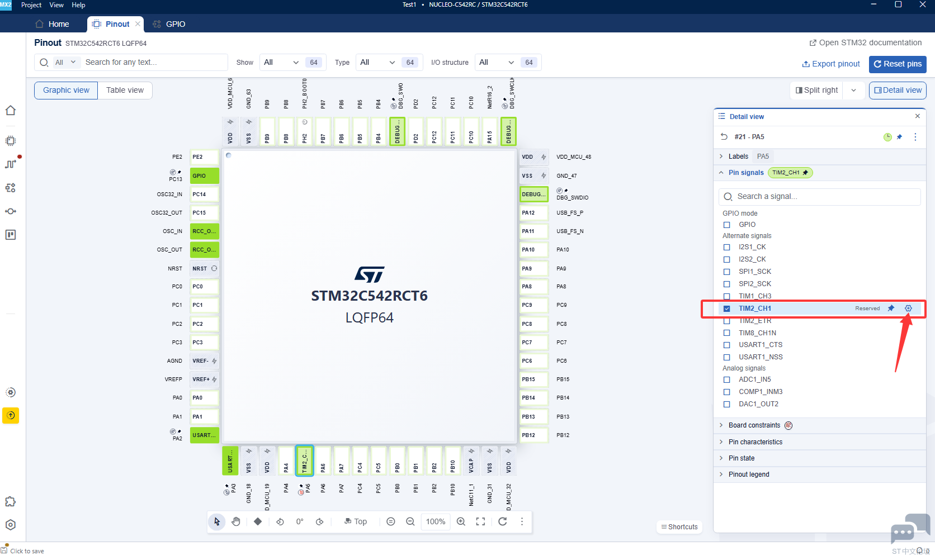Click the Reset pins button

point(898,64)
